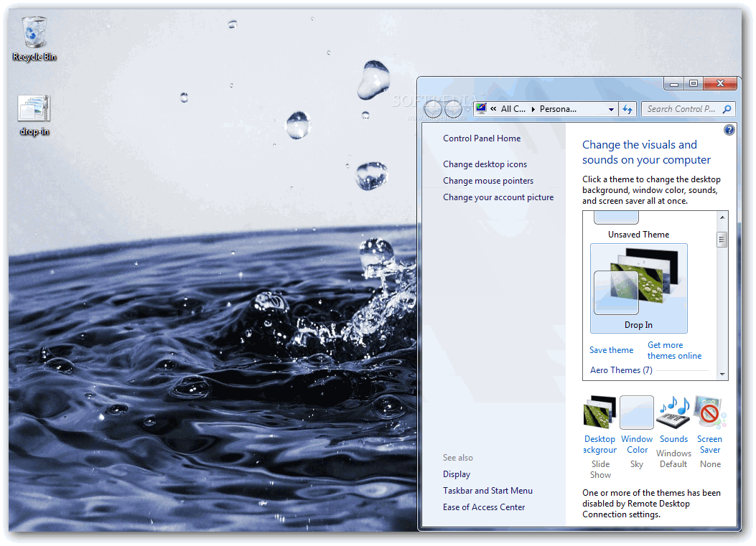Click the Desktop Background label

599,444
